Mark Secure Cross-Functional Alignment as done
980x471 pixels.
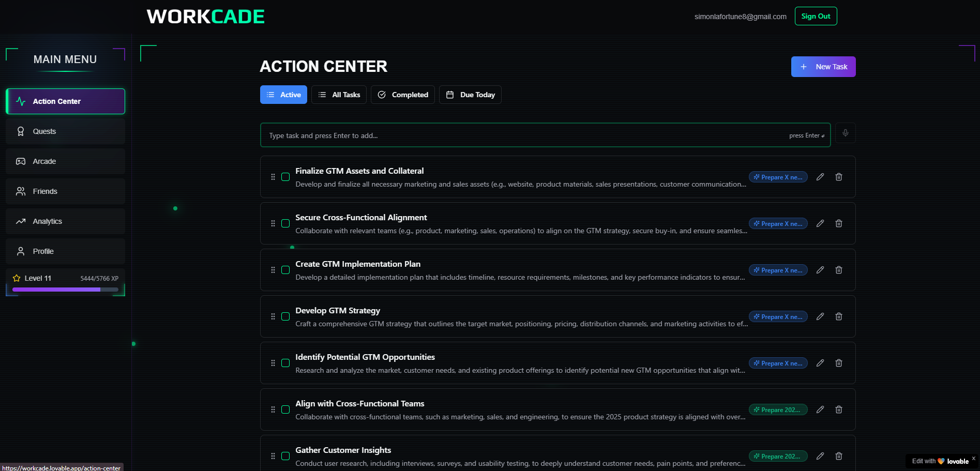tap(285, 223)
